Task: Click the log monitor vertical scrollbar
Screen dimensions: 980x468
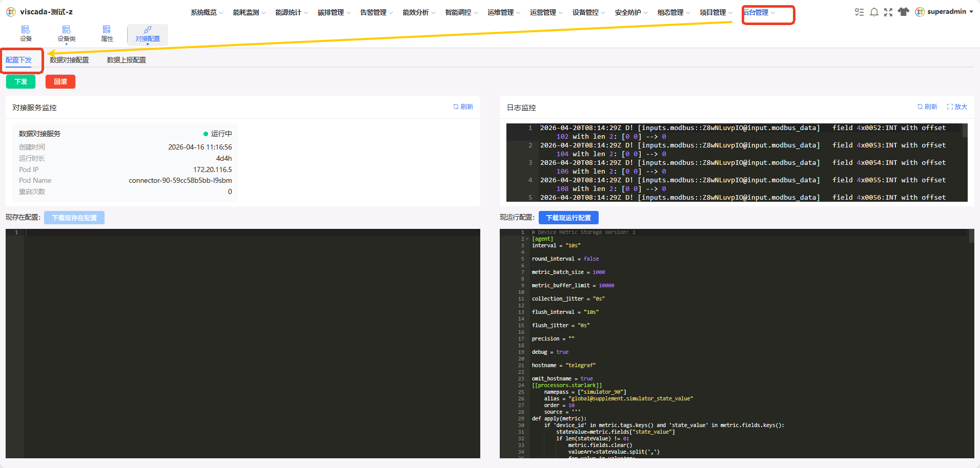Action: coord(965,131)
